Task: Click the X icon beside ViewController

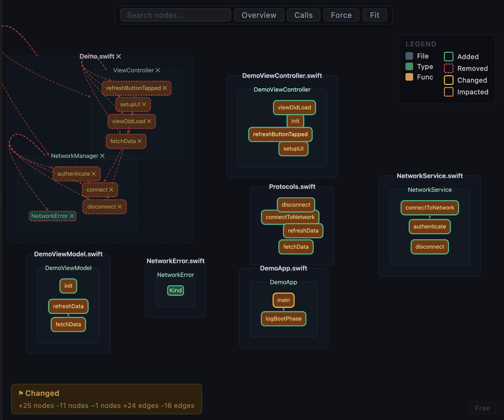Action: coord(158,70)
